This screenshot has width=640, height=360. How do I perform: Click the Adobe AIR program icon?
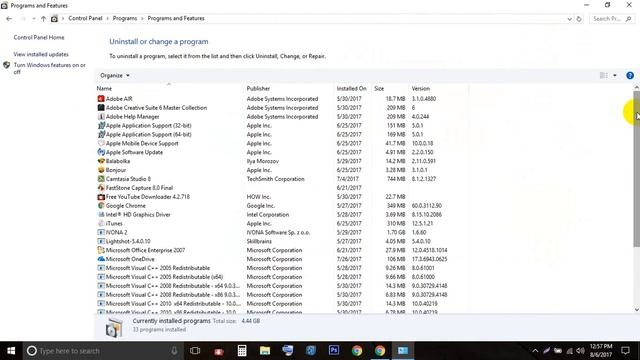pyautogui.click(x=101, y=99)
